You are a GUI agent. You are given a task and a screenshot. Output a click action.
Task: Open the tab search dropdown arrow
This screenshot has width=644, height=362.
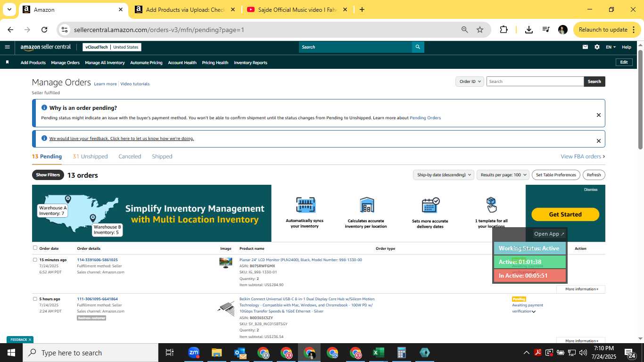(x=9, y=9)
